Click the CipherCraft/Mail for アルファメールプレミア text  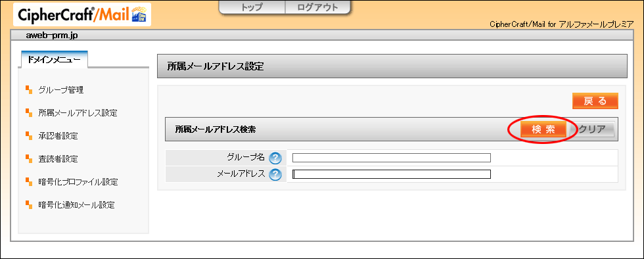tap(561, 24)
